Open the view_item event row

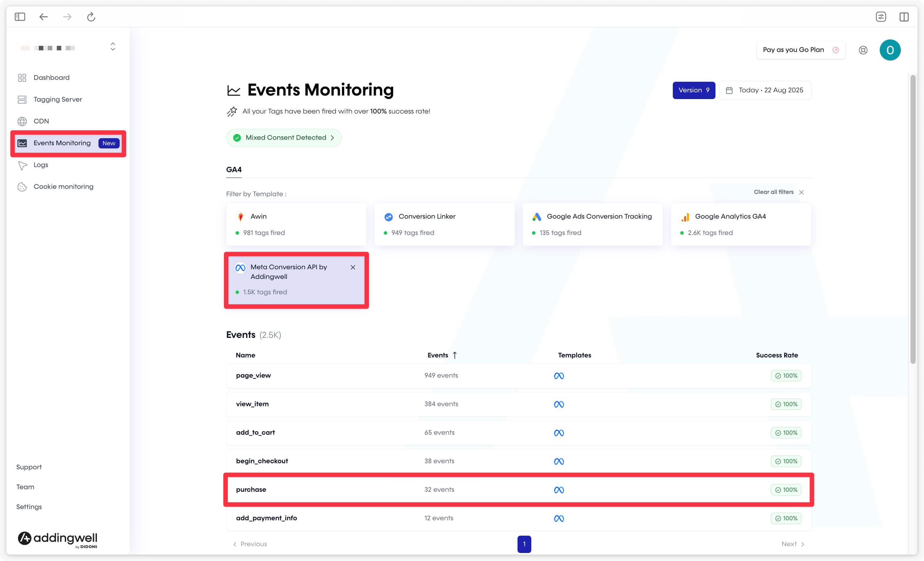(x=518, y=404)
